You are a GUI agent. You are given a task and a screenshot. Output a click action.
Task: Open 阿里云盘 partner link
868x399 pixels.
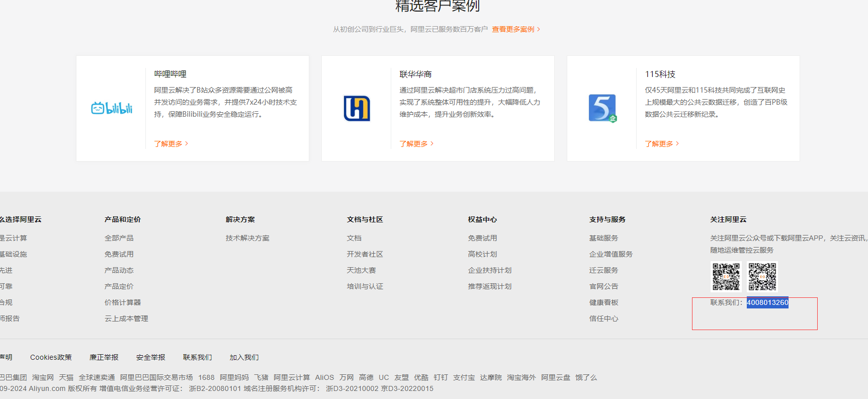tap(556, 377)
